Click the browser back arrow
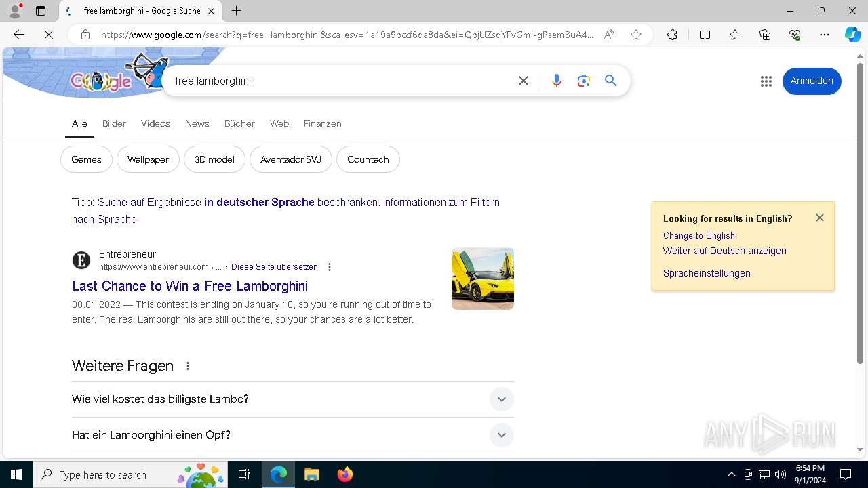This screenshot has height=488, width=868. (x=19, y=35)
